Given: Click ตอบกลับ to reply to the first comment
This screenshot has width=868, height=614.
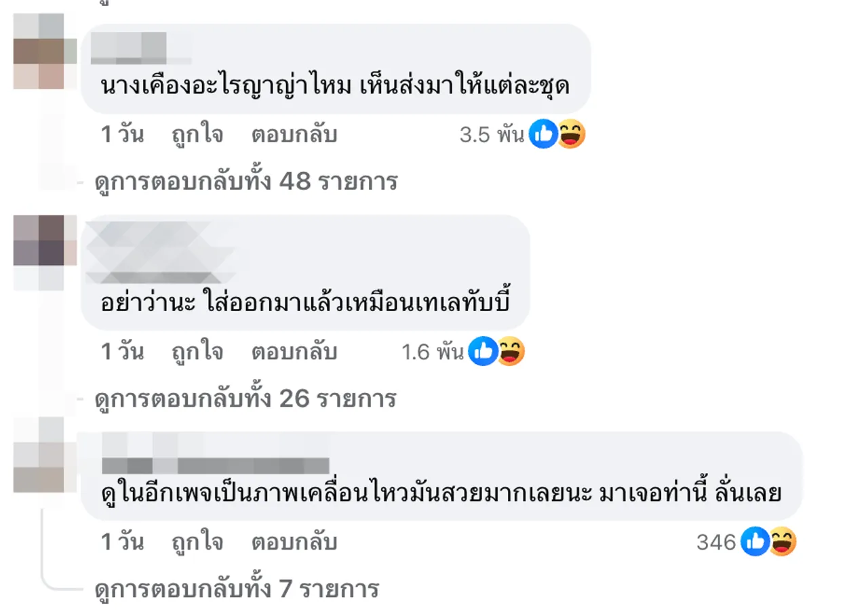Looking at the screenshot, I should (x=296, y=134).
